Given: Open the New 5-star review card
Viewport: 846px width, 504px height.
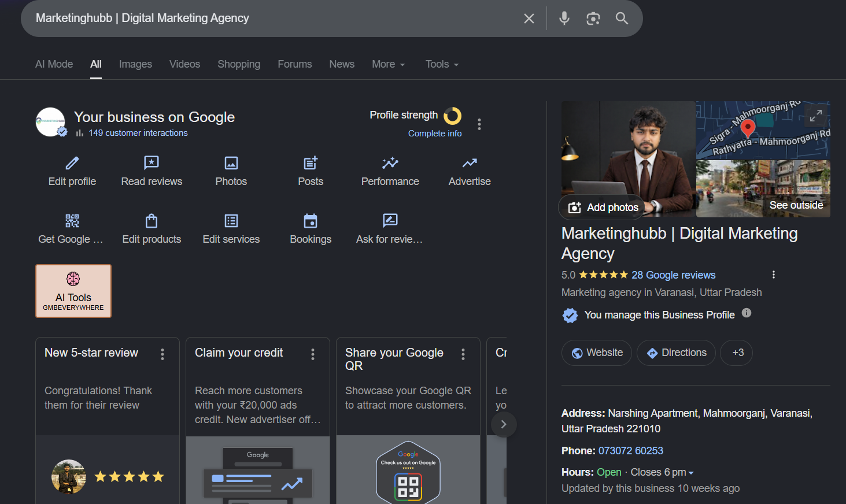Looking at the screenshot, I should click(108, 421).
